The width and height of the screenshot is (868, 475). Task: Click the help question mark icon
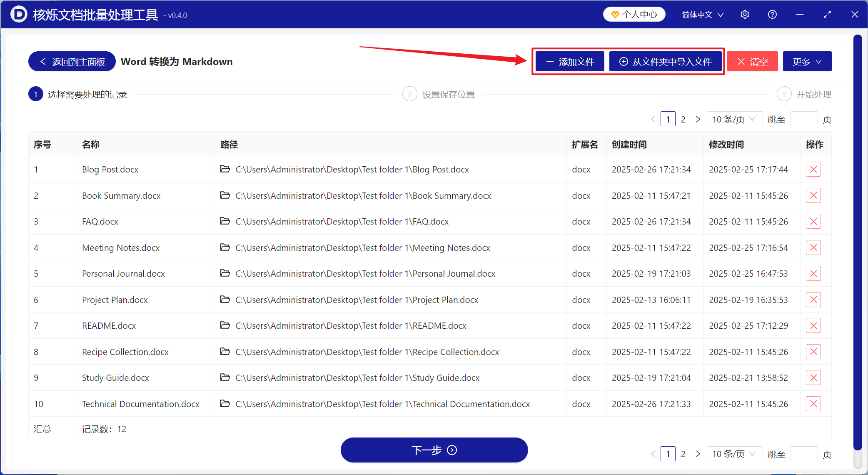coord(773,14)
